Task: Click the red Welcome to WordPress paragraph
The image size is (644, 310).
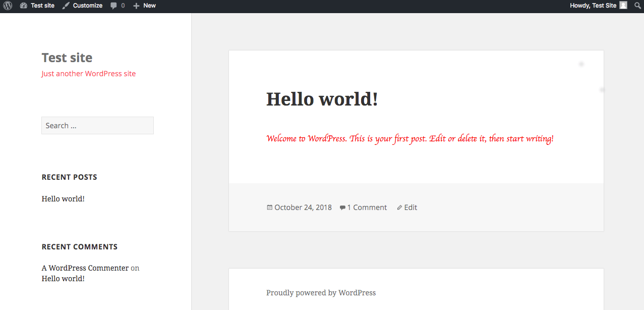Action: 410,138
